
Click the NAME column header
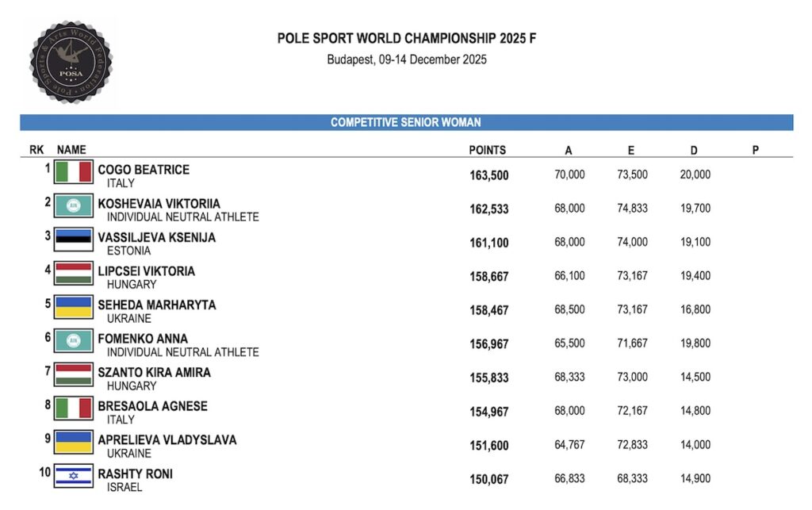[71, 150]
